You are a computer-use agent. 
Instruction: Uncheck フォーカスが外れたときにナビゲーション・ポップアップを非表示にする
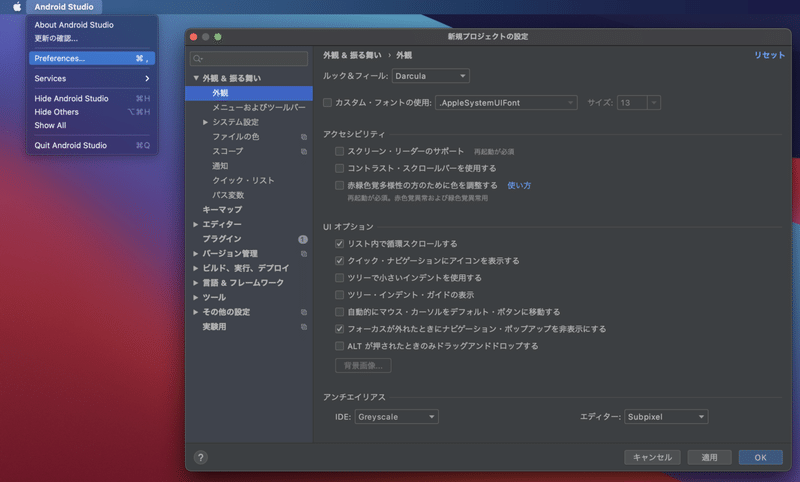click(339, 329)
